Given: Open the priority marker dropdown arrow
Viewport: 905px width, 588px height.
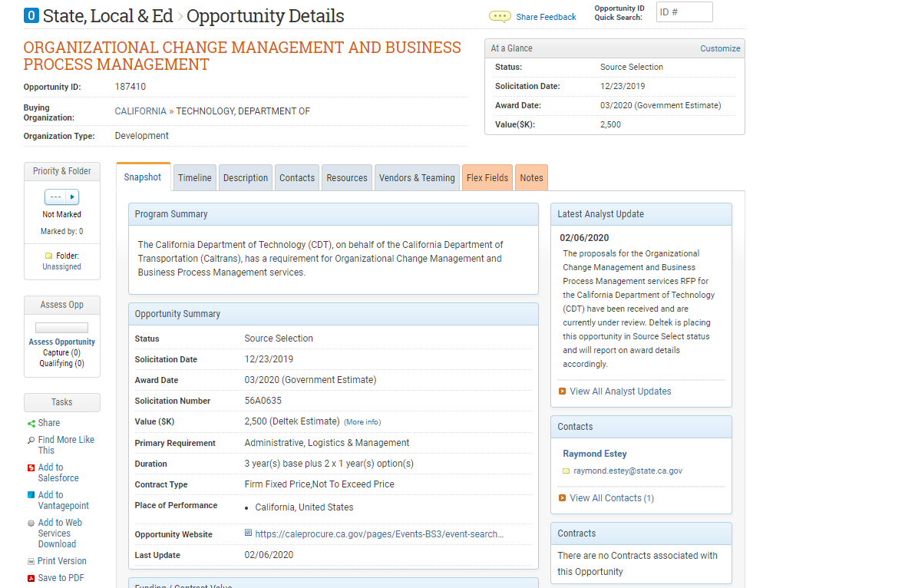Looking at the screenshot, I should tap(73, 197).
